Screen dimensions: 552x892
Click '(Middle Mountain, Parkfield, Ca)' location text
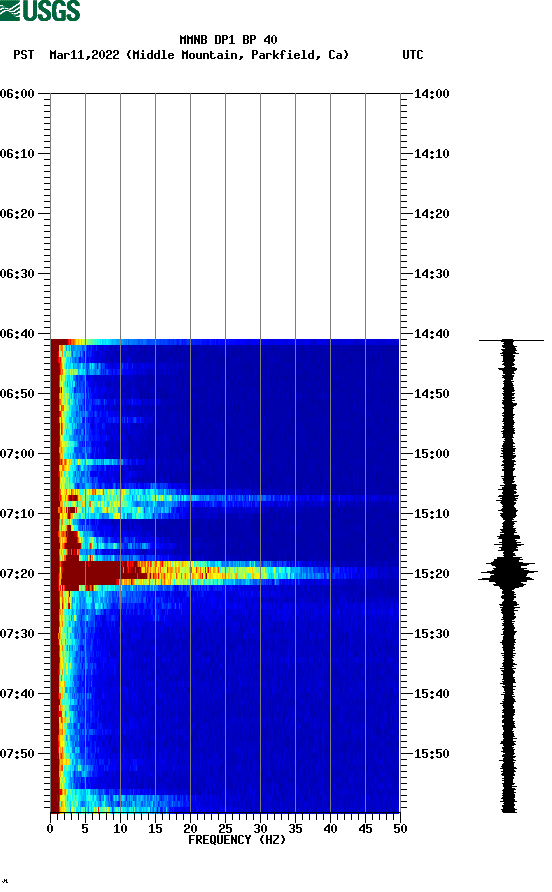pyautogui.click(x=237, y=55)
